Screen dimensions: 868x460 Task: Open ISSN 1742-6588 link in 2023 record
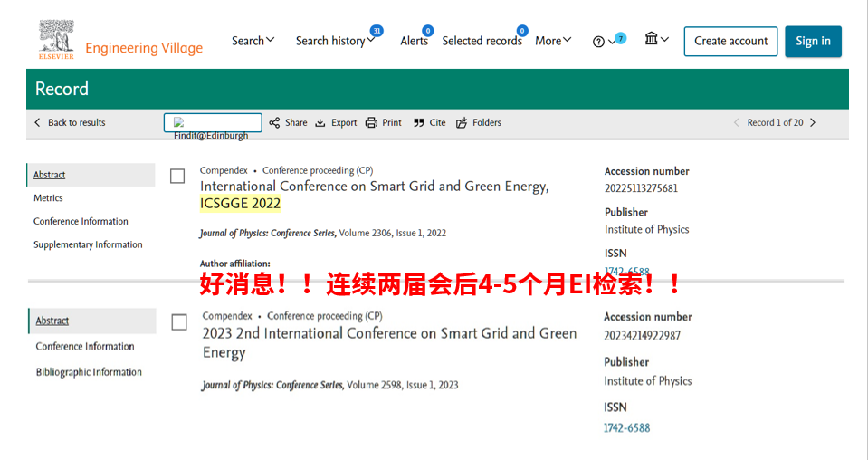(626, 428)
